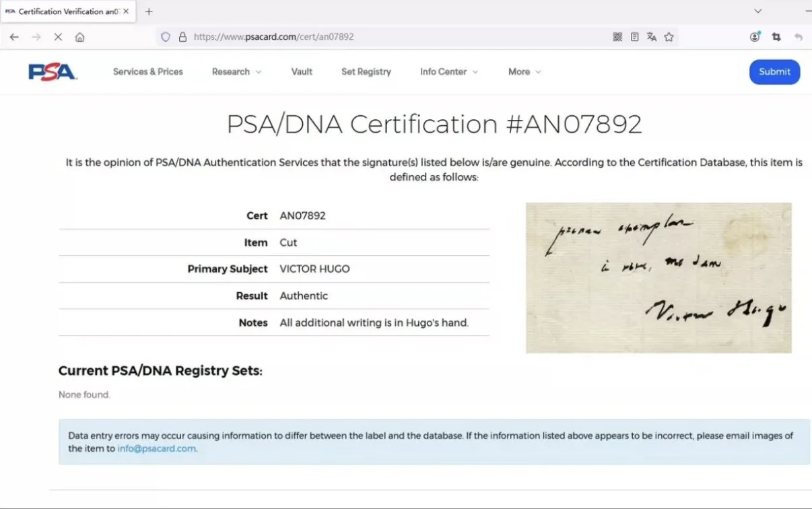Email info@psacard.com link

pos(157,448)
